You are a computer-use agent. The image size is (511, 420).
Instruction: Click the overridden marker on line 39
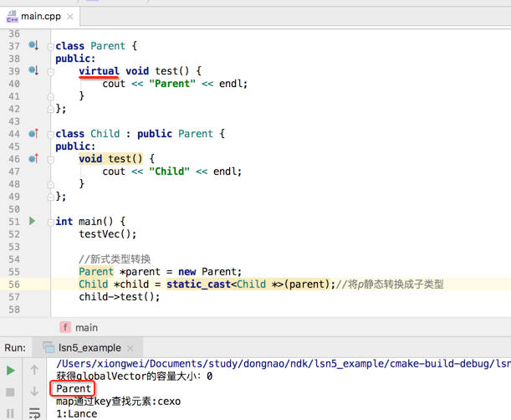(33, 70)
